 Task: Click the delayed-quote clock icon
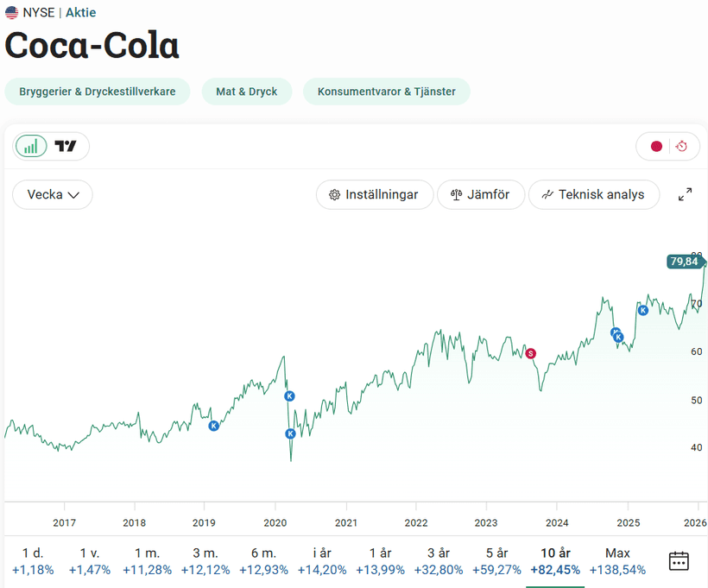click(682, 146)
